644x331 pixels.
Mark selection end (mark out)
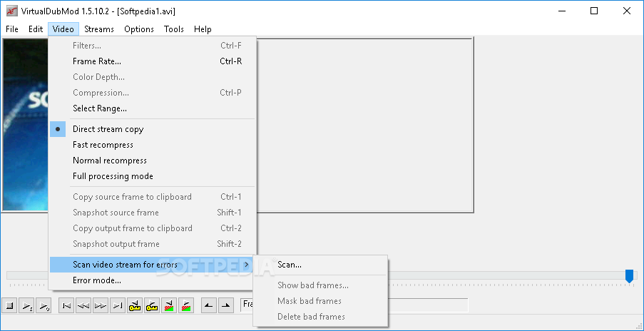tap(226, 305)
